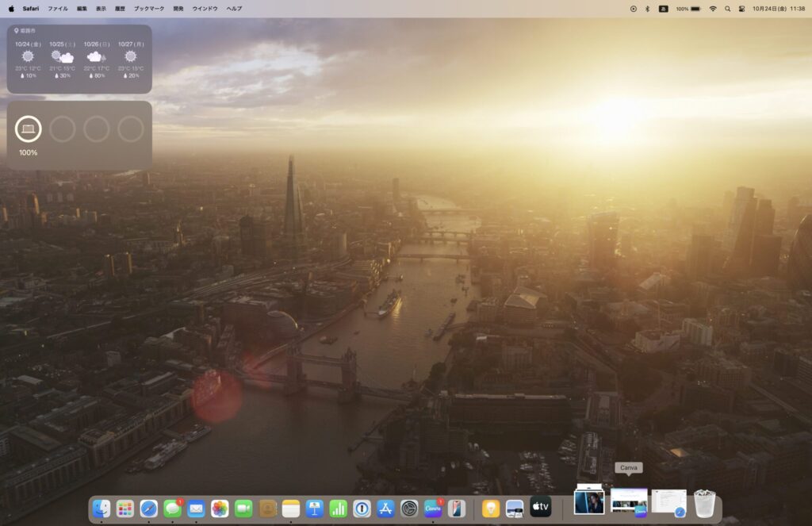Image resolution: width=812 pixels, height=526 pixels.
Task: Click the date and time clock
Action: click(779, 9)
